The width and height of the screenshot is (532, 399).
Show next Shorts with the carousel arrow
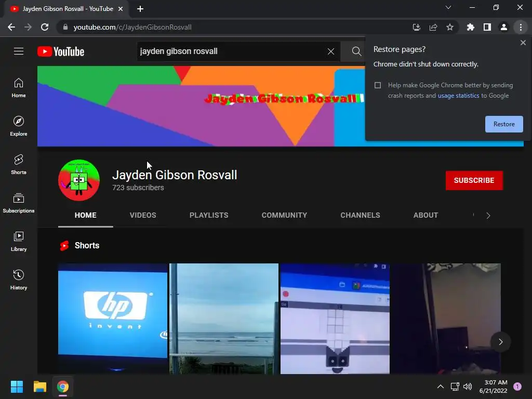(x=500, y=342)
